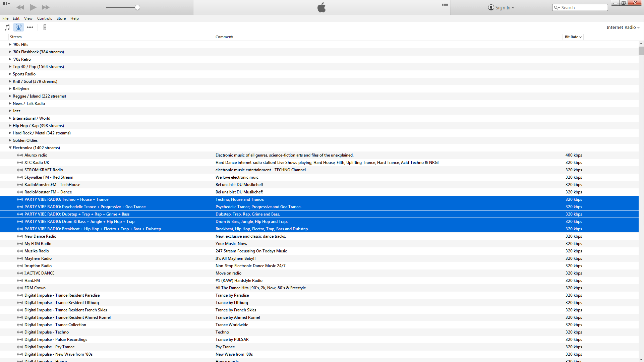
Task: Click radio icon for I.ACTIVE DANCE
Action: point(20,273)
